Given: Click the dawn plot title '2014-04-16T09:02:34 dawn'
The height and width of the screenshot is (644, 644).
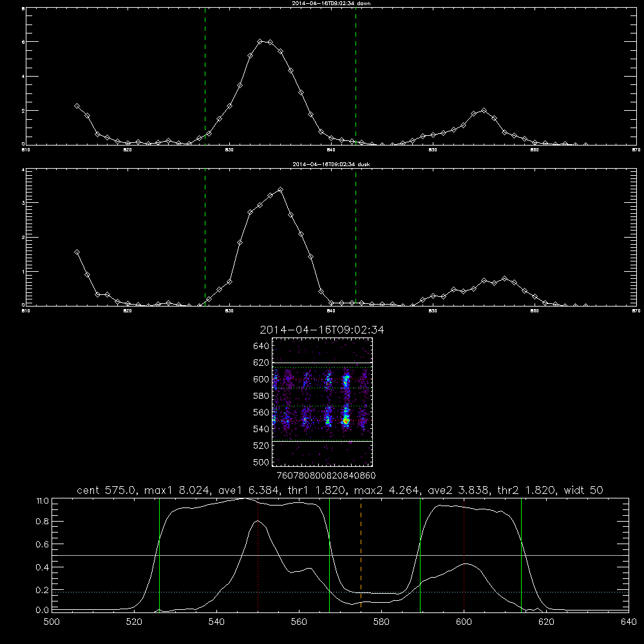Looking at the screenshot, I should point(331,3).
